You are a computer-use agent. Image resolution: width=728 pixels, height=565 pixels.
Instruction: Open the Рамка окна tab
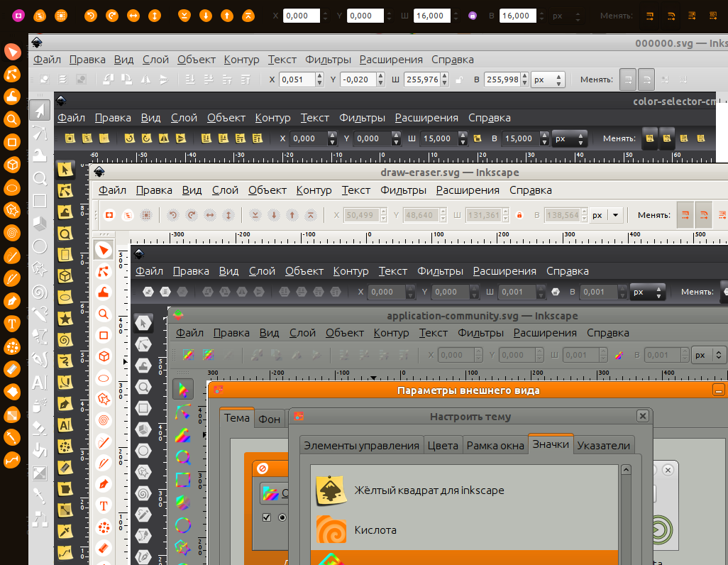[x=495, y=446]
